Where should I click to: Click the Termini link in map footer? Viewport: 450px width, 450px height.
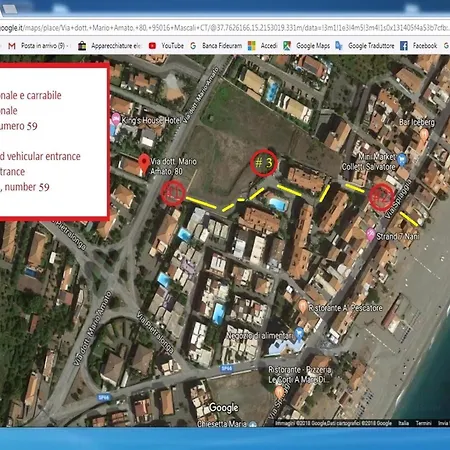click(424, 423)
